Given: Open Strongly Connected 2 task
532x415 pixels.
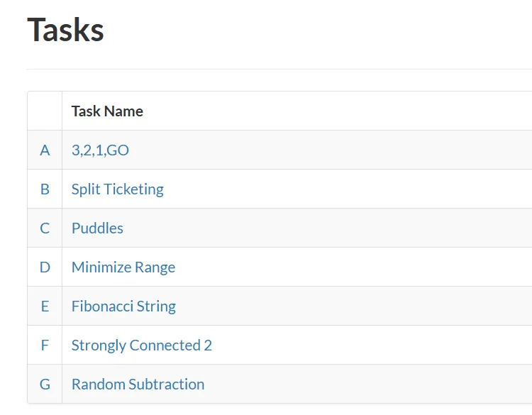Looking at the screenshot, I should (x=141, y=345).
